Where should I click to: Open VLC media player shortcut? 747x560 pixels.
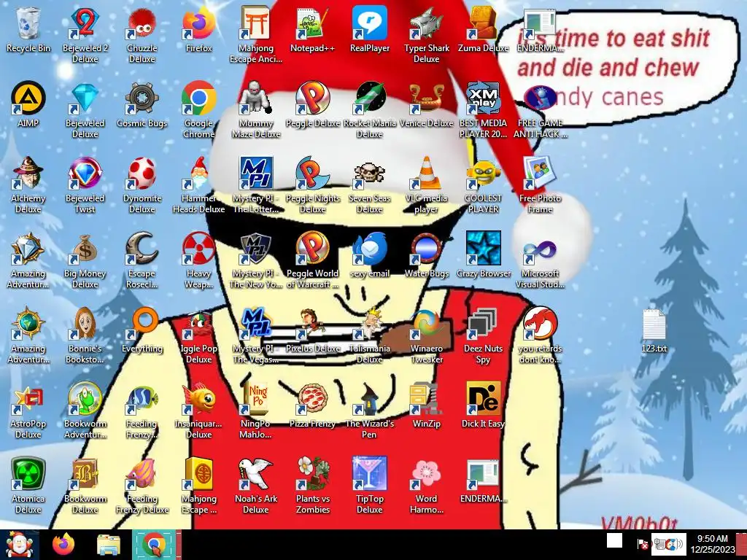click(426, 184)
